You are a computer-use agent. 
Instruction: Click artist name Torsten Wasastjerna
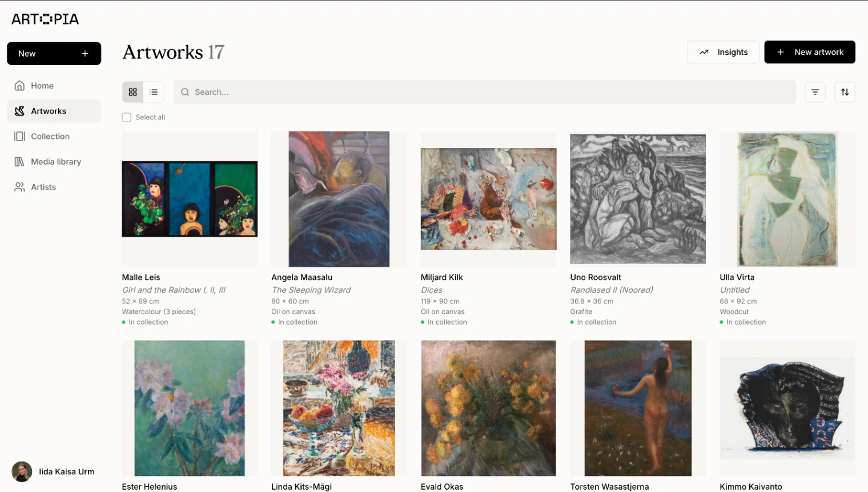coord(609,487)
